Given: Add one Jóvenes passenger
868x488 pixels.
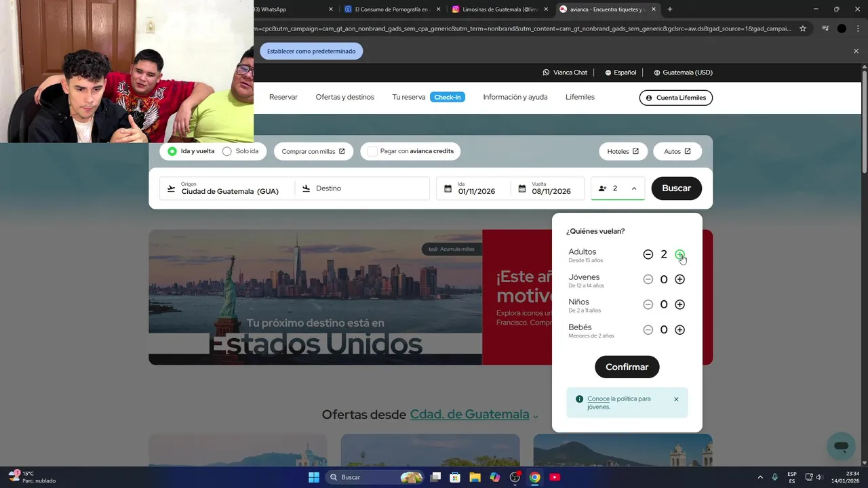Looking at the screenshot, I should (x=679, y=279).
